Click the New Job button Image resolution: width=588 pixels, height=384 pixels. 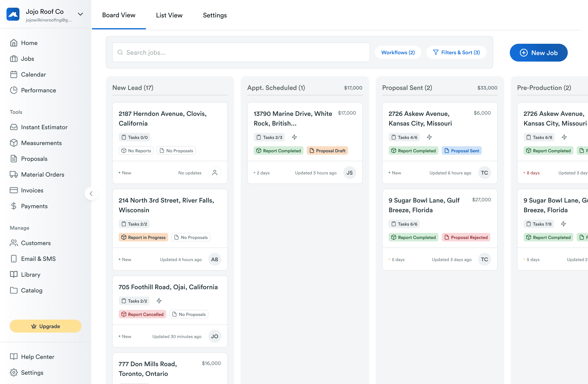(538, 53)
